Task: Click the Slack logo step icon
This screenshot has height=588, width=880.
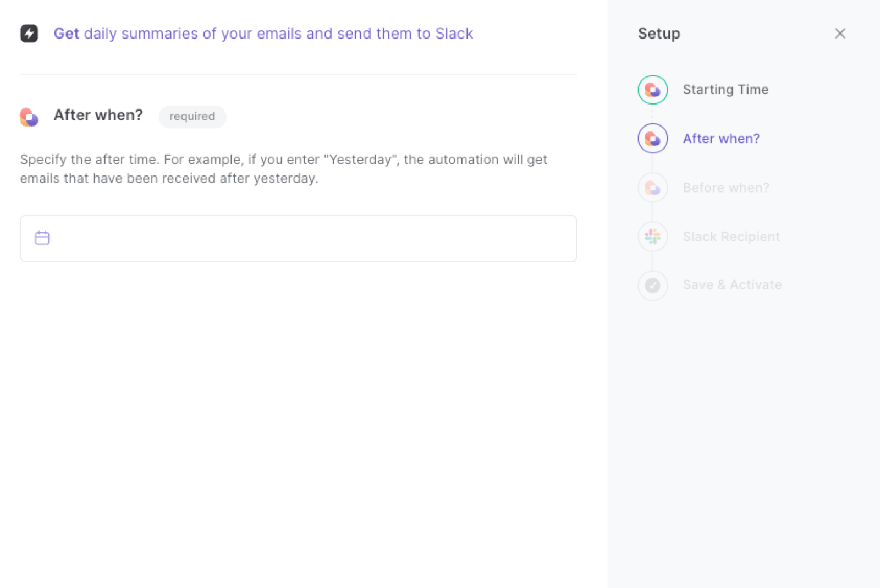Action: click(653, 237)
